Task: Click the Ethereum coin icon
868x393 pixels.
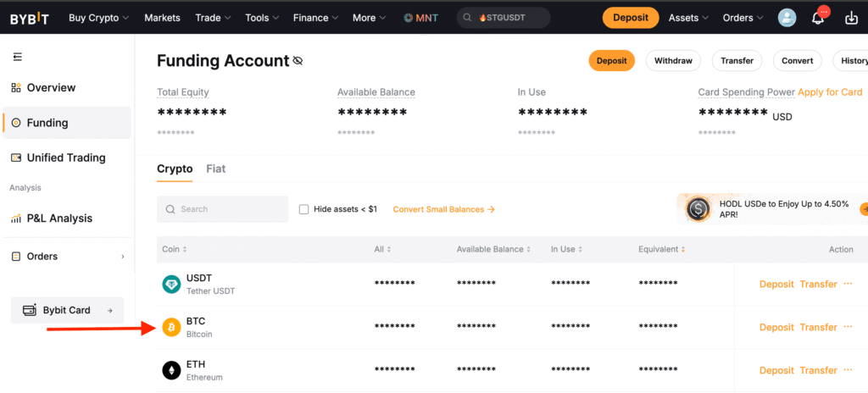Action: [171, 370]
